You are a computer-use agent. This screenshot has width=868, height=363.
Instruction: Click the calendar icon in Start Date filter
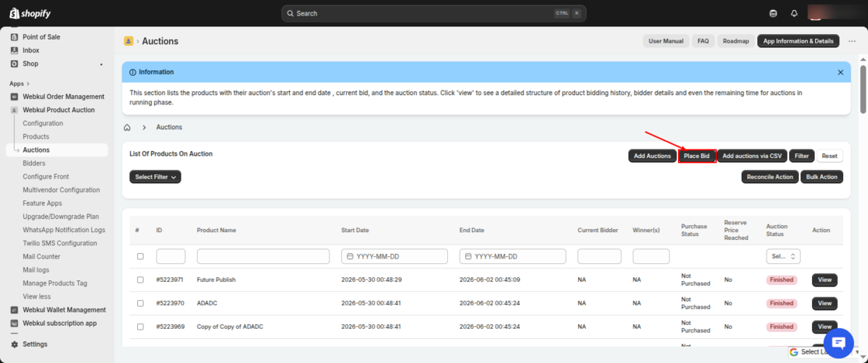tap(350, 256)
